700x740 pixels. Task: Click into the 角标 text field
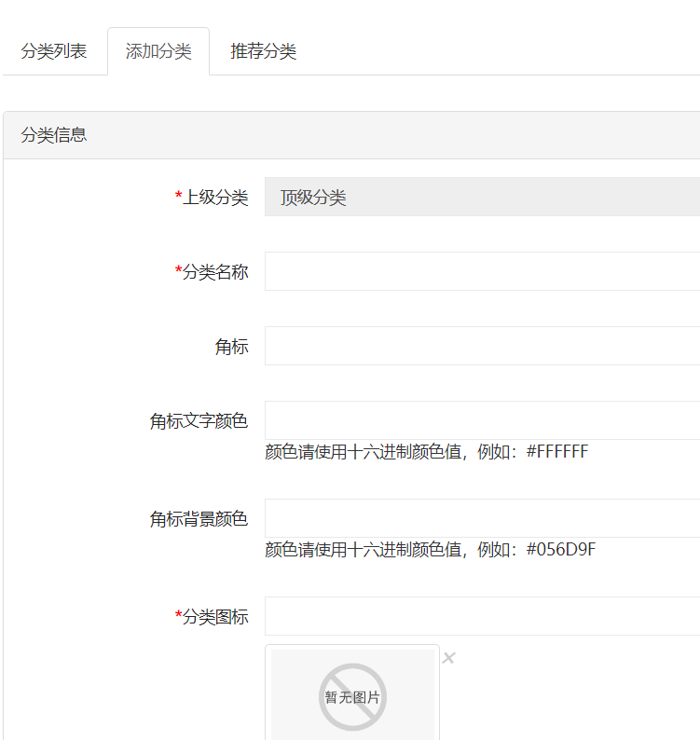pyautogui.click(x=482, y=346)
